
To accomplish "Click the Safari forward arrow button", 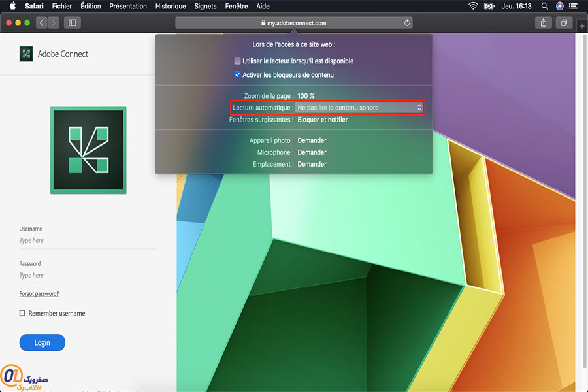I will (x=54, y=23).
